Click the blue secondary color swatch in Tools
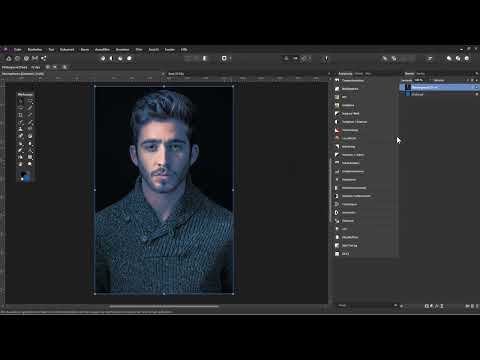This screenshot has width=480, height=360. coord(27,178)
